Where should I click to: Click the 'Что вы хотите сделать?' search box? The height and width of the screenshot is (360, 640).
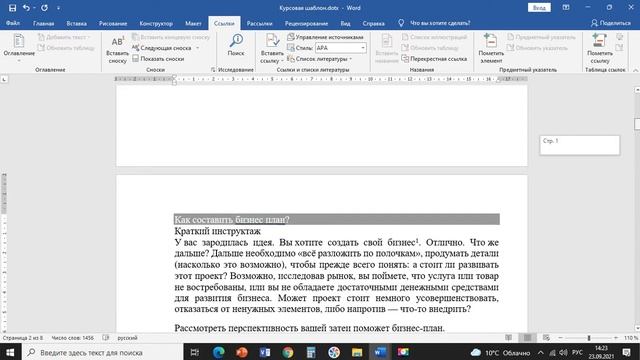[x=440, y=23]
